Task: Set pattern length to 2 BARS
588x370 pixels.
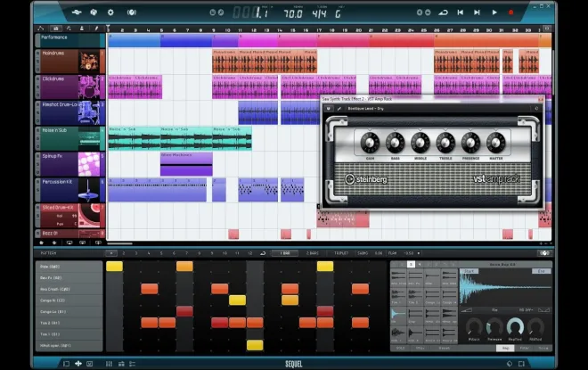Action: coord(312,253)
